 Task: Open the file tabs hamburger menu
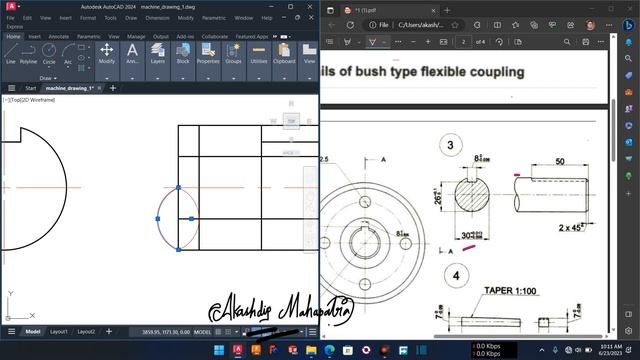(11, 88)
